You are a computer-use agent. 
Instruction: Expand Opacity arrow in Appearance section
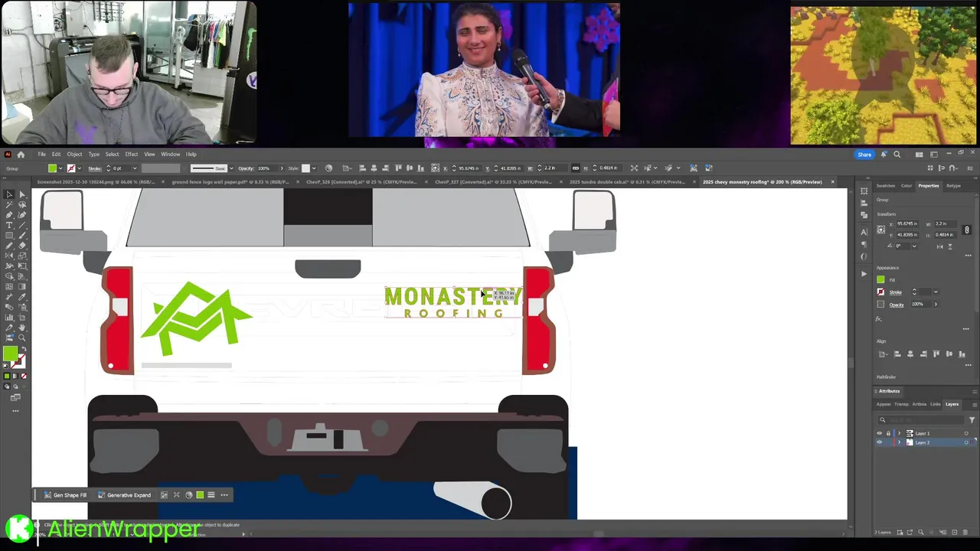[936, 304]
